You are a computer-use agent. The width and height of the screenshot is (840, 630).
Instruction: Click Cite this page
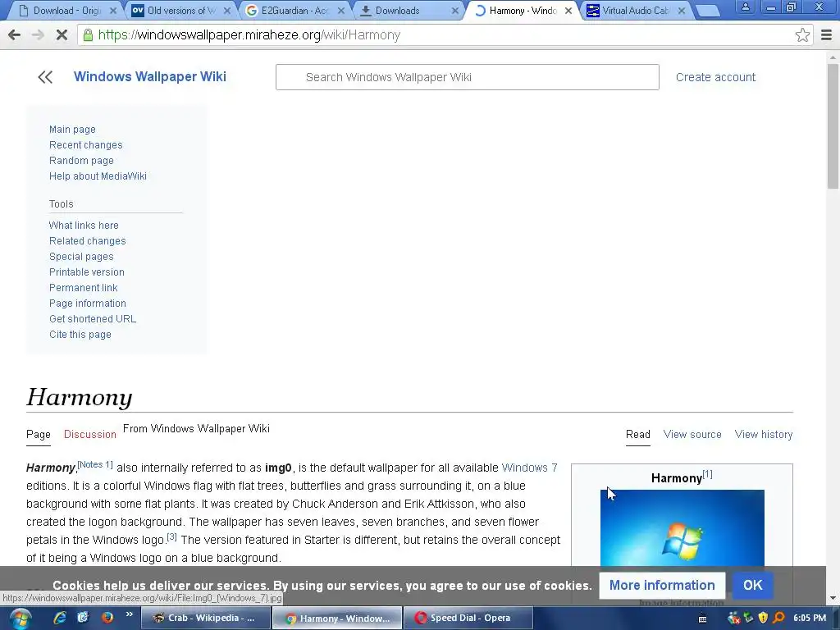pos(80,335)
